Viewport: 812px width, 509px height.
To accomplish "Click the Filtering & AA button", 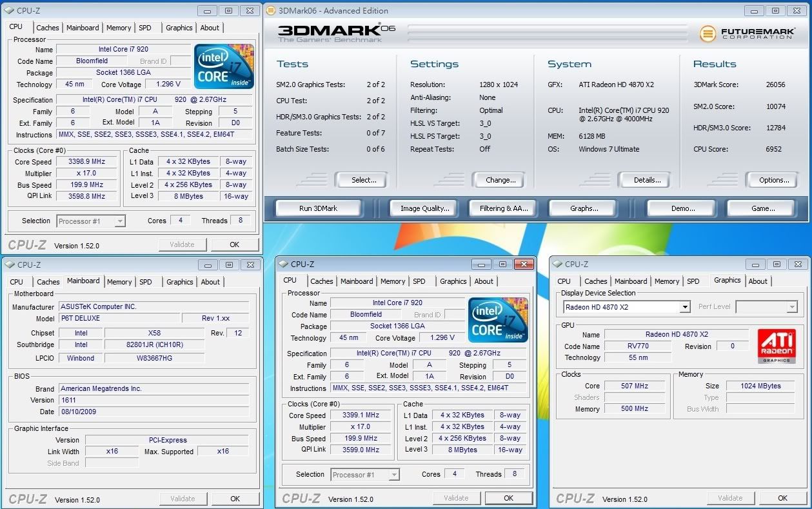I will [504, 208].
